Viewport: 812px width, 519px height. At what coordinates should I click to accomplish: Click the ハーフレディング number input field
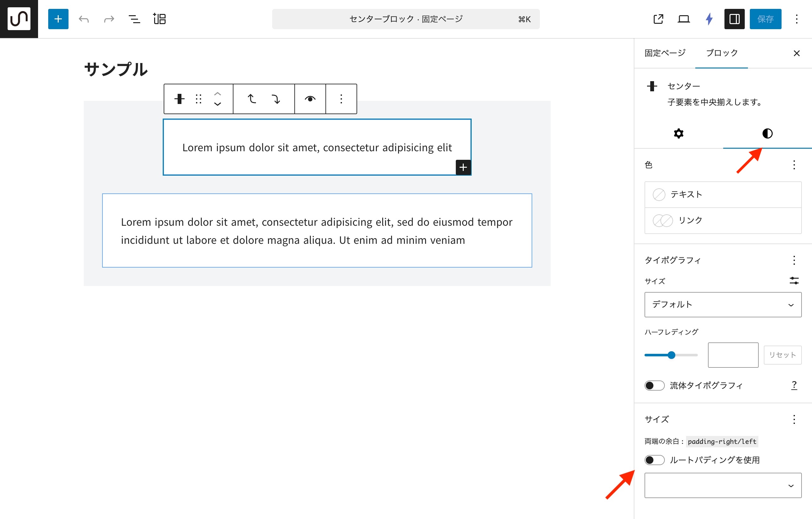pyautogui.click(x=733, y=355)
